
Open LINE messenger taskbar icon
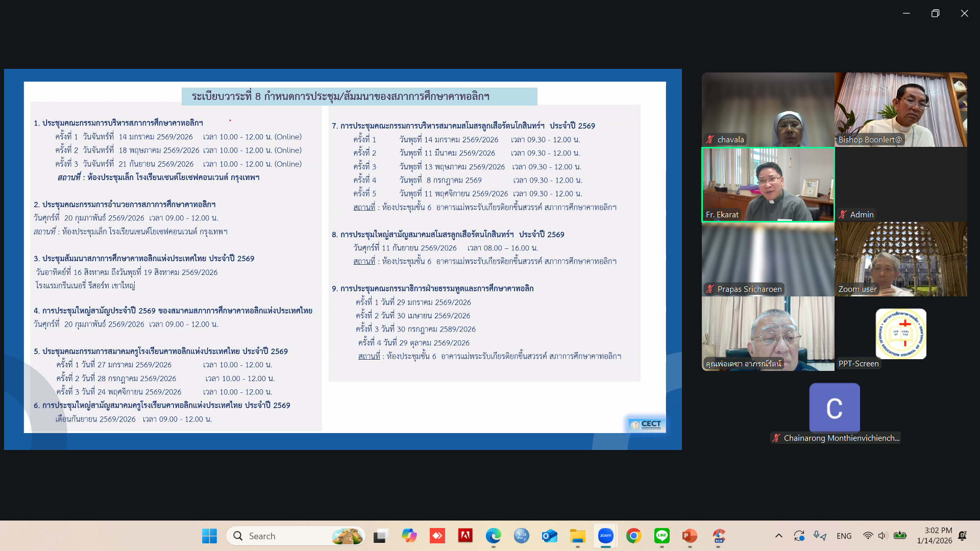661,536
